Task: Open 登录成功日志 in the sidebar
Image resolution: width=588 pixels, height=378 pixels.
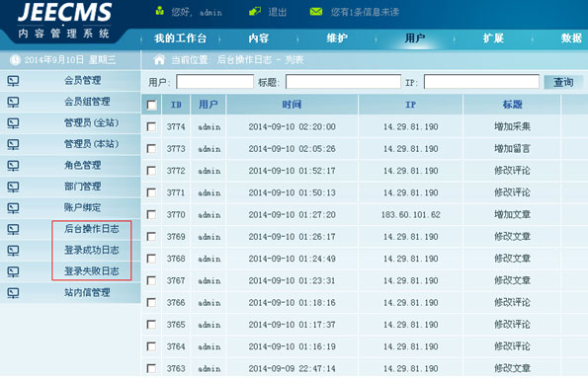Action: click(92, 250)
